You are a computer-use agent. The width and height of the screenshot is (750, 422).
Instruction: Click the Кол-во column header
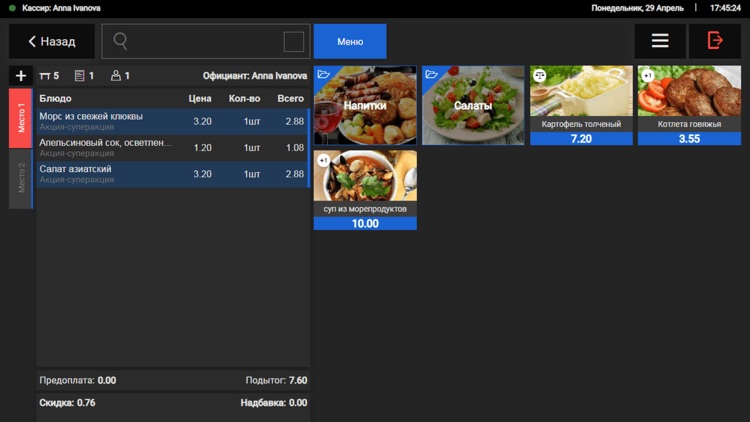(x=244, y=99)
